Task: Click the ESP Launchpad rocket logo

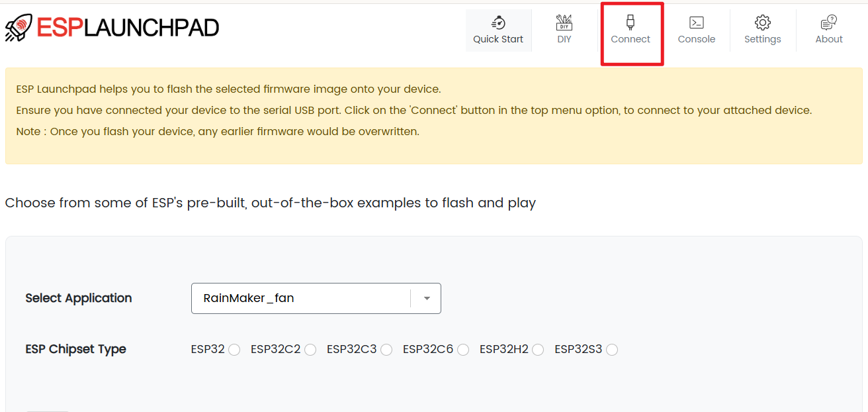Action: (19, 27)
